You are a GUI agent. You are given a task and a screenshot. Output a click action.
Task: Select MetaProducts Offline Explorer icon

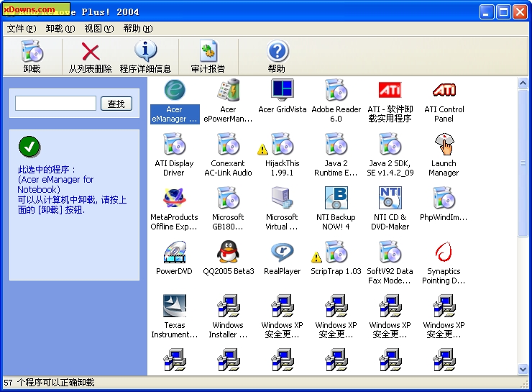(x=175, y=198)
